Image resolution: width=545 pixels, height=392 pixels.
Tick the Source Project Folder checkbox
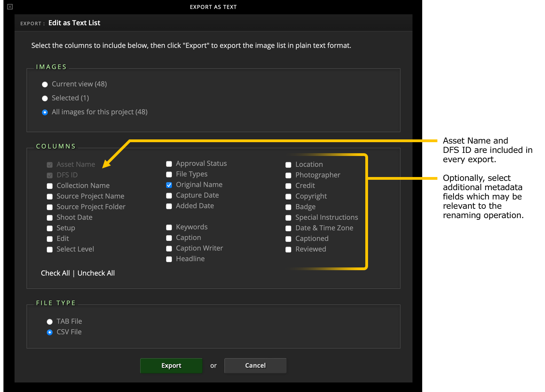(50, 207)
